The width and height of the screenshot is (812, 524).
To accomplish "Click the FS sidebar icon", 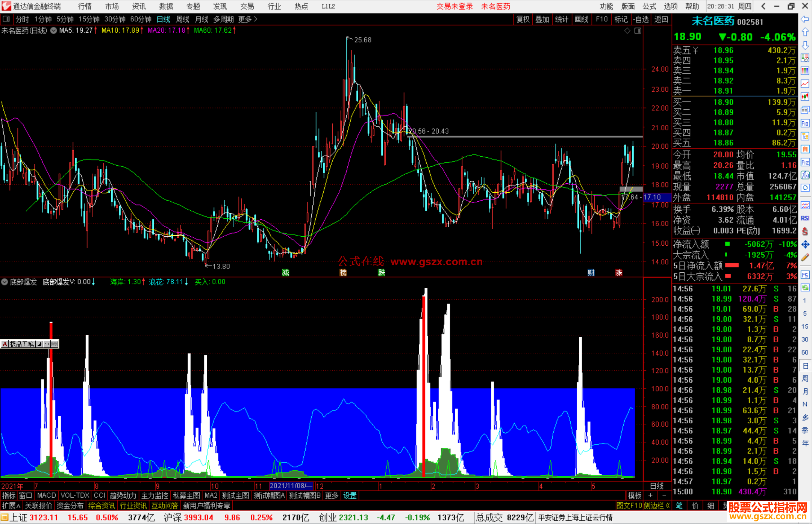I will [805, 275].
